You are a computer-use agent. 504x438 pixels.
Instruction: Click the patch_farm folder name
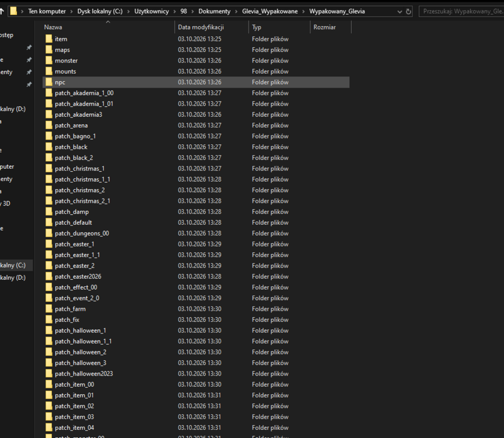71,309
